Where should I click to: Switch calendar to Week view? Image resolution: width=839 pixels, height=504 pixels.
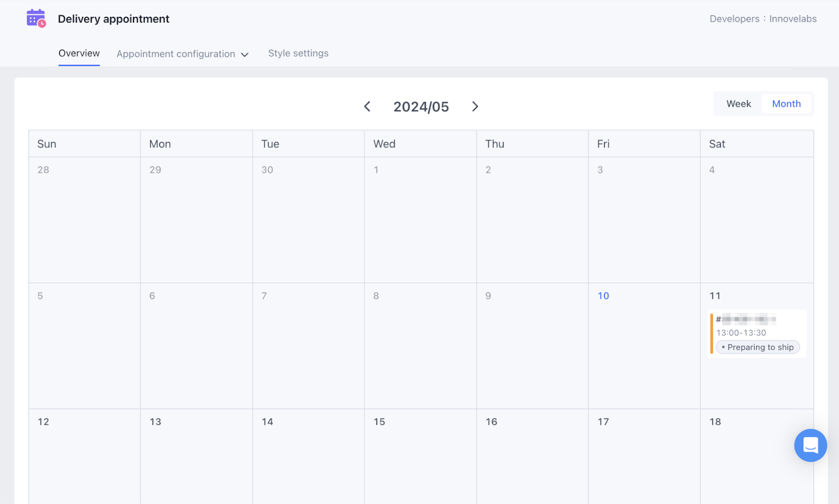[x=738, y=104]
